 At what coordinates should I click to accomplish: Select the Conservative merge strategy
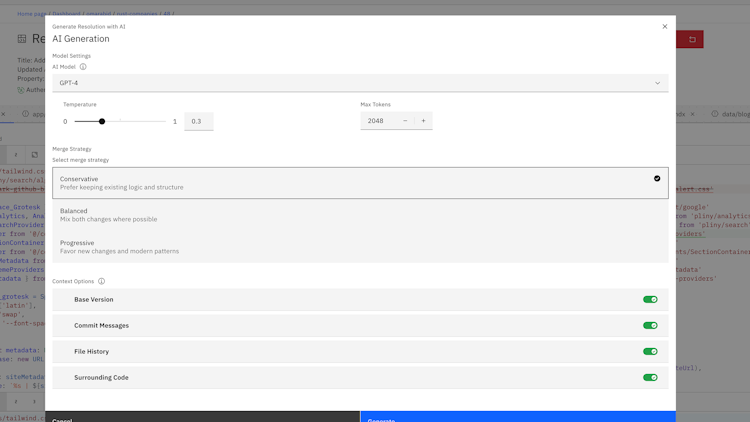point(360,183)
